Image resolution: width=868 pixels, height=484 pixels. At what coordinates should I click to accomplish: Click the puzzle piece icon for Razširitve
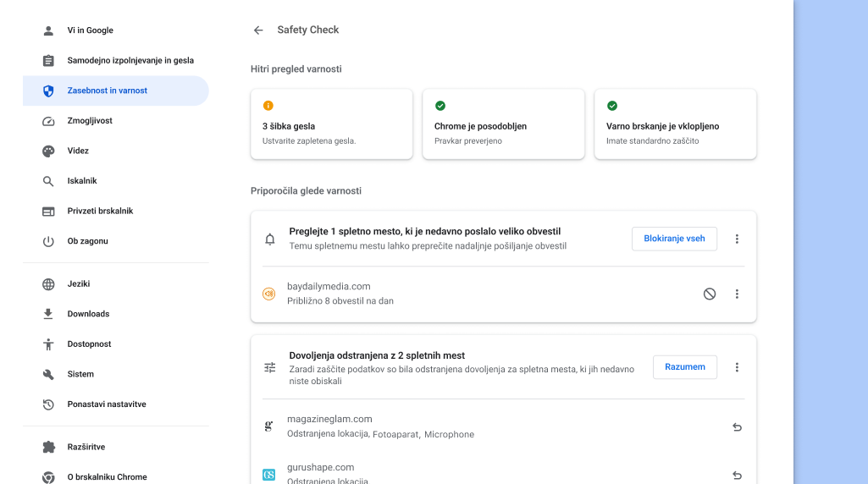click(x=48, y=447)
